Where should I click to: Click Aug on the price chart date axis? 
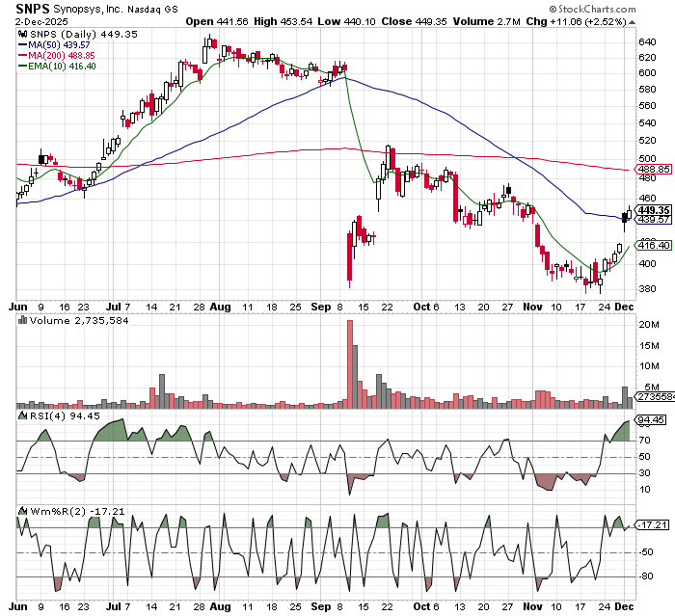[221, 307]
